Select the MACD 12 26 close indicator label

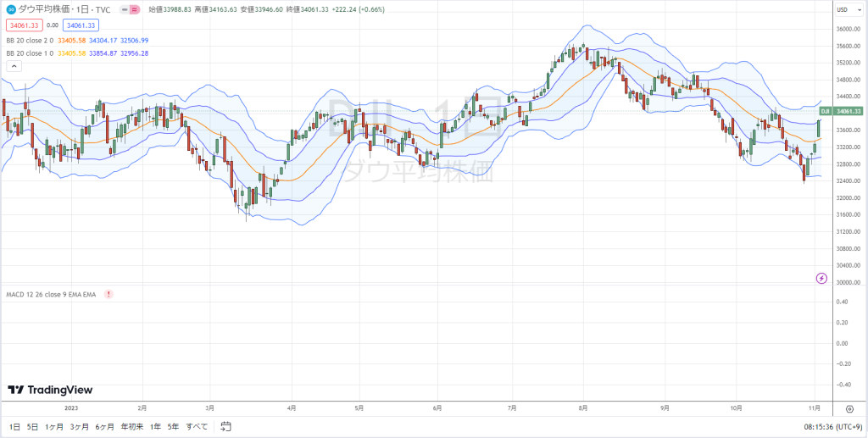coord(51,294)
